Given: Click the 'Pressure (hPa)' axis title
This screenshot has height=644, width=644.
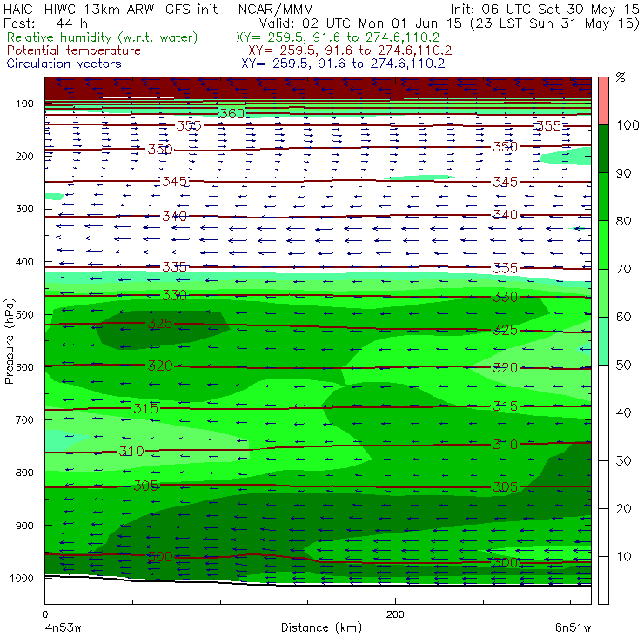Looking at the screenshot, I should click(x=9, y=341).
